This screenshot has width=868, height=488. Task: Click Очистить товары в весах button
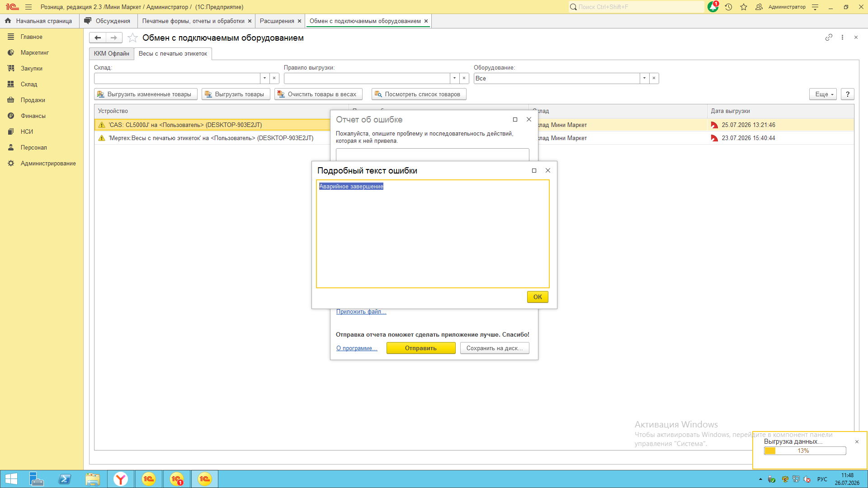tap(318, 94)
